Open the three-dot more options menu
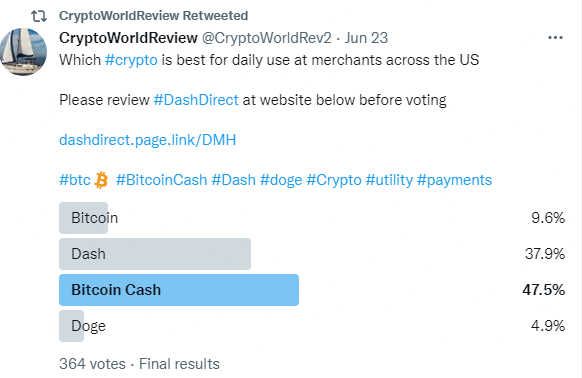Image resolution: width=582 pixels, height=378 pixels. coord(555,38)
